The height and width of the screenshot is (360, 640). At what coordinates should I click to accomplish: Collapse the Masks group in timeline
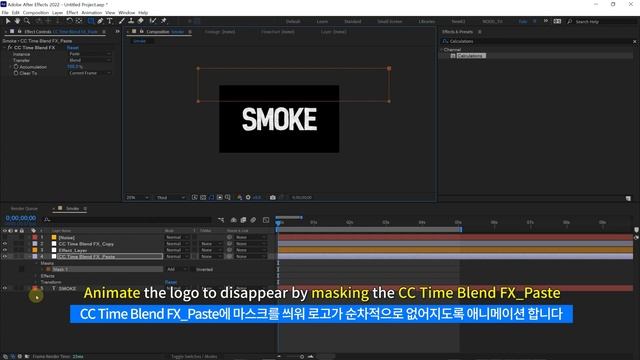[x=36, y=263]
